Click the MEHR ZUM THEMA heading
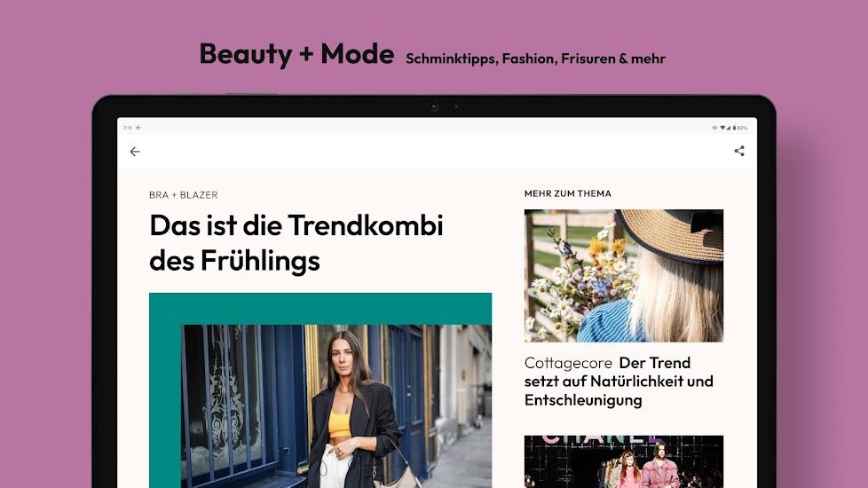The height and width of the screenshot is (488, 868). point(567,193)
